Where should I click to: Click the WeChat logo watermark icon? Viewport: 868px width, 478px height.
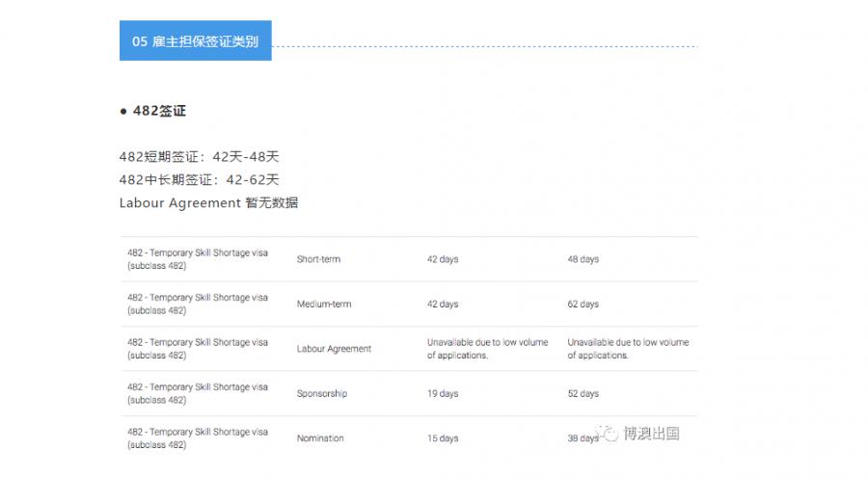tap(607, 433)
